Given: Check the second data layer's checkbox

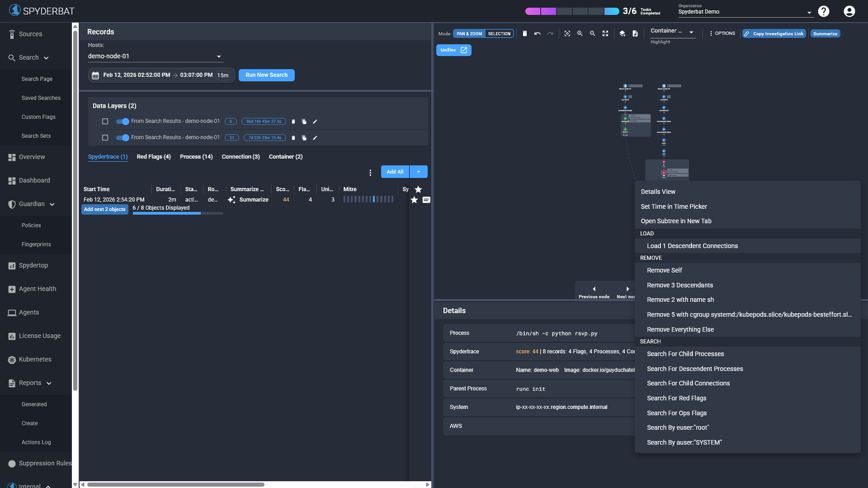Looking at the screenshot, I should point(105,137).
